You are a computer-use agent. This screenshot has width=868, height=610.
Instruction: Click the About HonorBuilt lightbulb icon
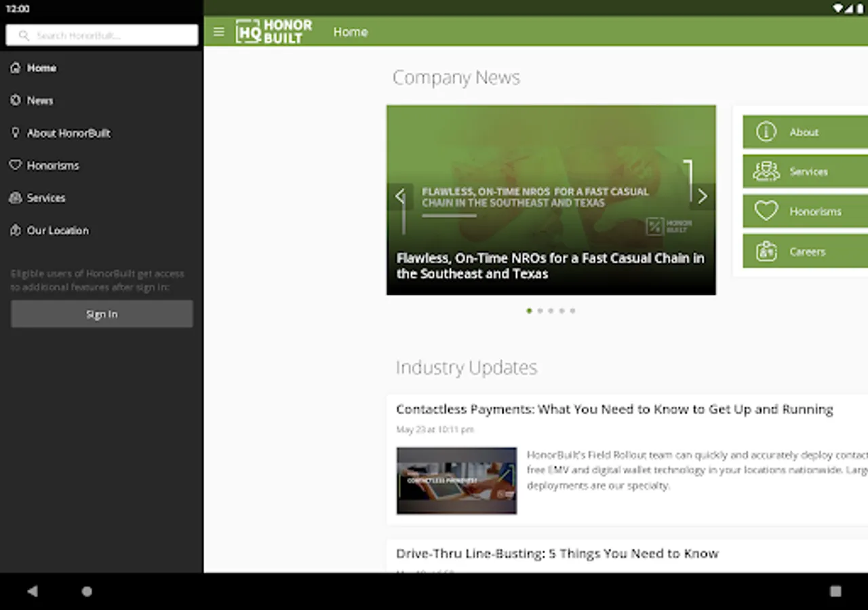click(x=16, y=133)
